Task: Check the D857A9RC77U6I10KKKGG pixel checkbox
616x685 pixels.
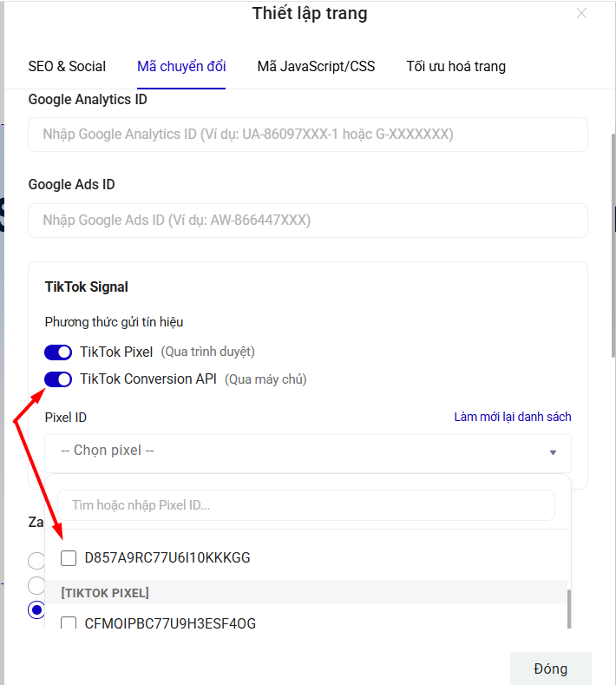Action: (69, 558)
